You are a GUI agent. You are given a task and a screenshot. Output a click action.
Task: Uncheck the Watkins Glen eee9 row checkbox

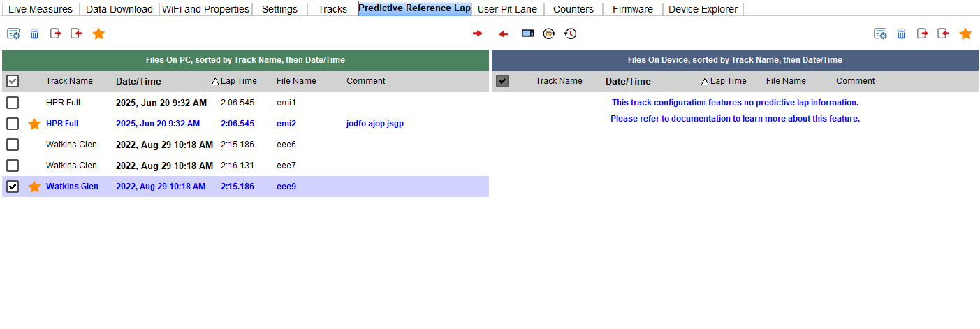pyautogui.click(x=13, y=187)
